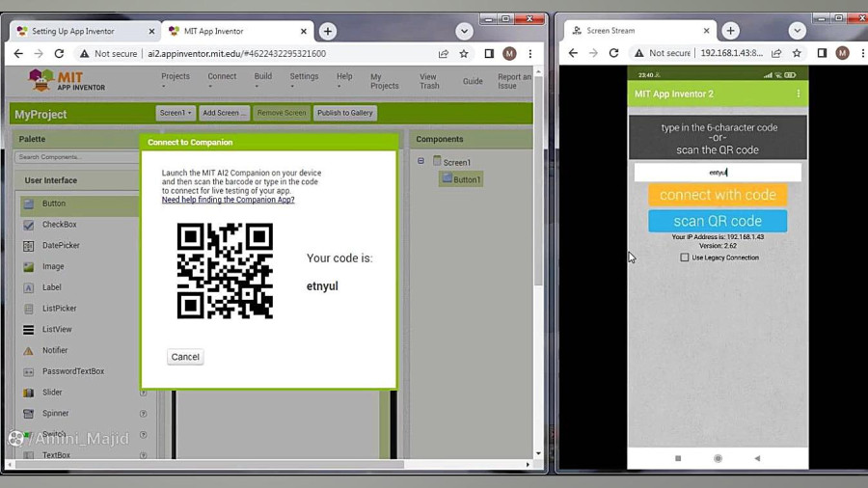Tap the phone's back navigation button
This screenshot has width=868, height=488.
coord(757,458)
